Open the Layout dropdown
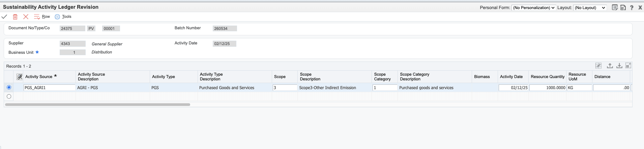 (x=590, y=8)
